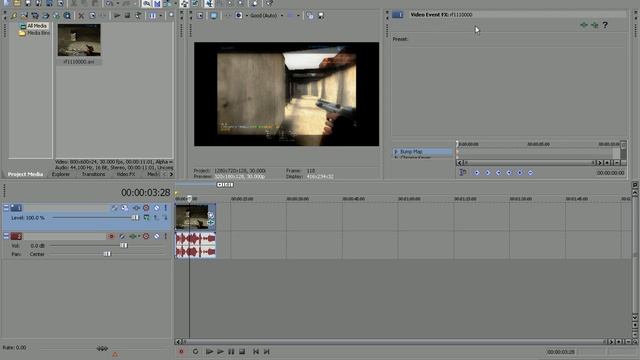Open Track Motion on video track 1

pyautogui.click(x=124, y=208)
